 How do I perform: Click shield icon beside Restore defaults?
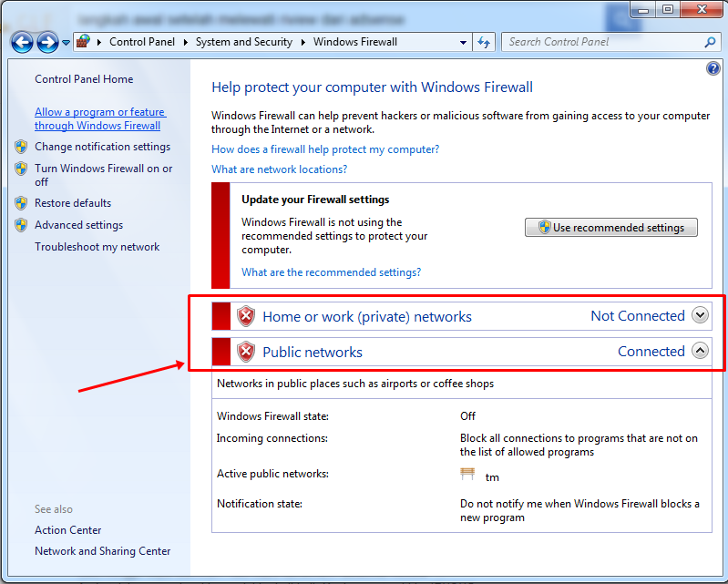21,203
